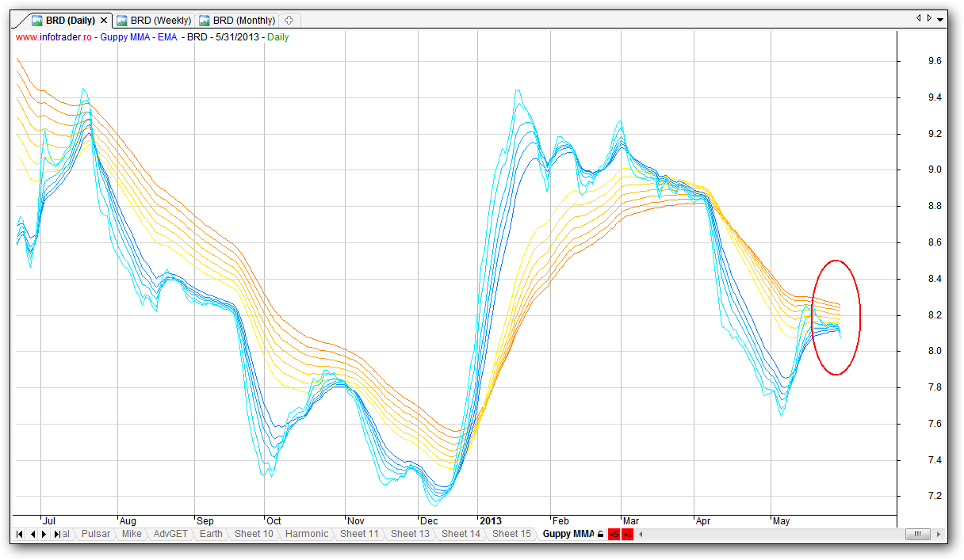Open the chart tab list dropdown arrow
Image resolution: width=964 pixels, height=560 pixels.
pos(940,19)
